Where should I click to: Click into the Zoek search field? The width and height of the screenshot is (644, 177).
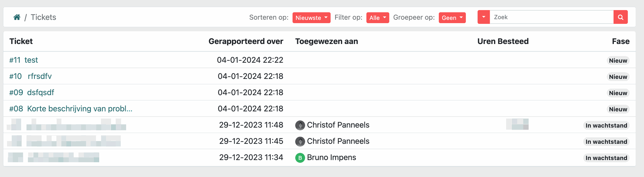[551, 17]
